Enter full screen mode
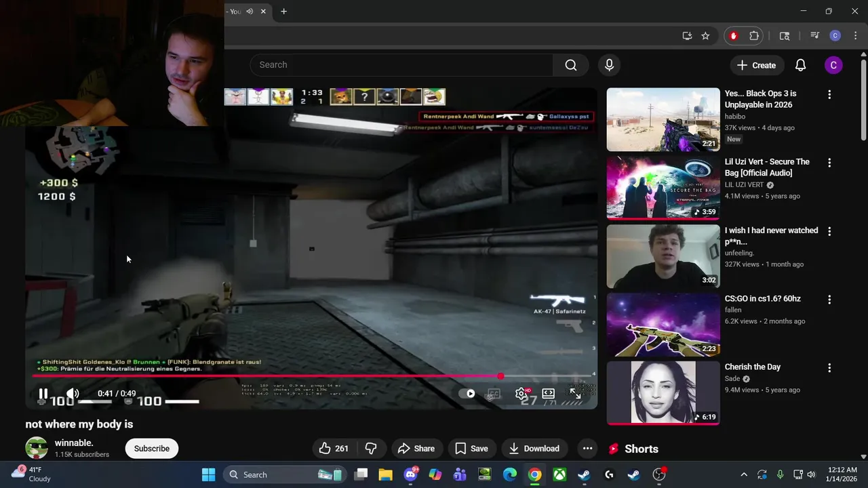Image resolution: width=868 pixels, height=488 pixels. pyautogui.click(x=574, y=394)
